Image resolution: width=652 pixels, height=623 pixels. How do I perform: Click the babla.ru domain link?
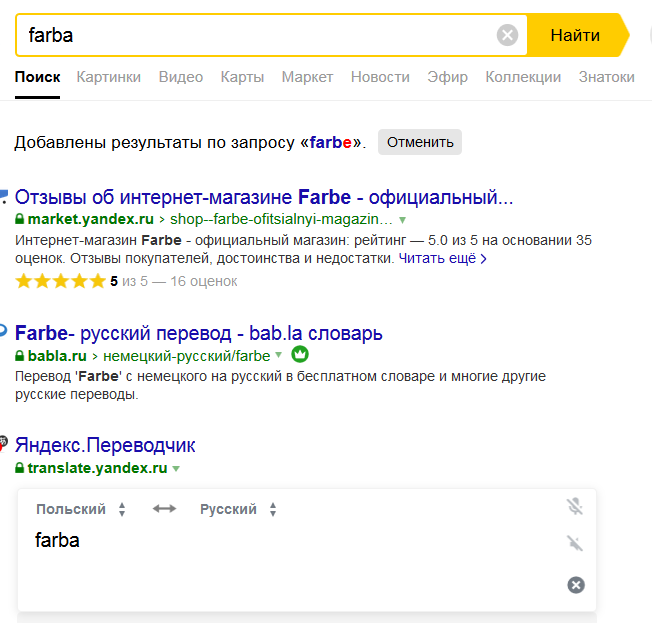pos(57,356)
